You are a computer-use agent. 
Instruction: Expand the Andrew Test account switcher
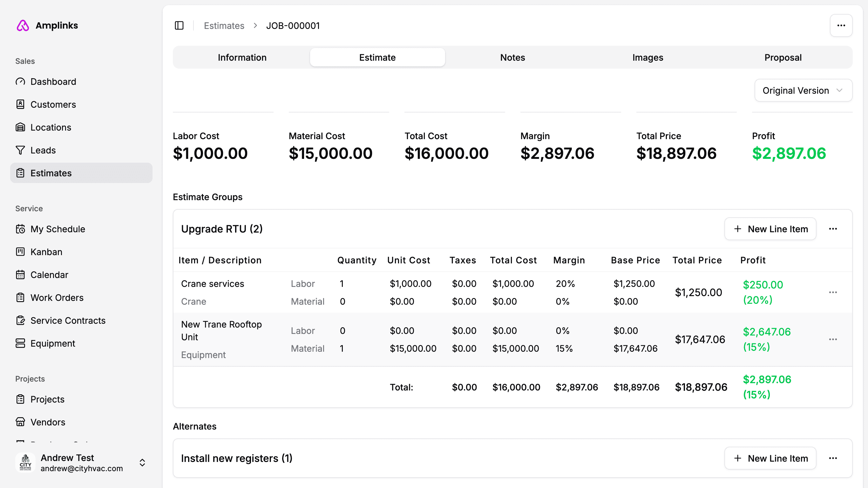tap(142, 462)
